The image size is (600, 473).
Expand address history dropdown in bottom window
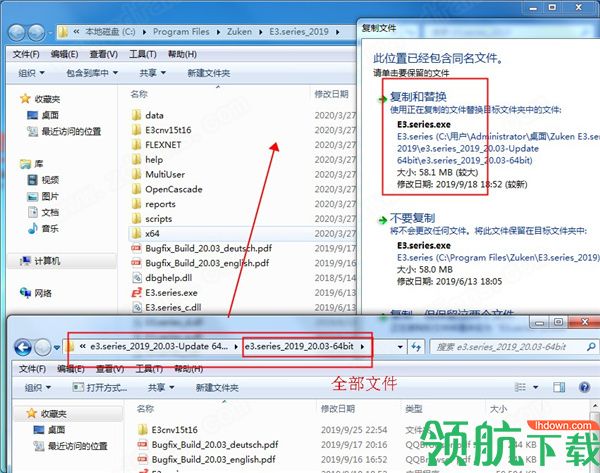point(400,347)
